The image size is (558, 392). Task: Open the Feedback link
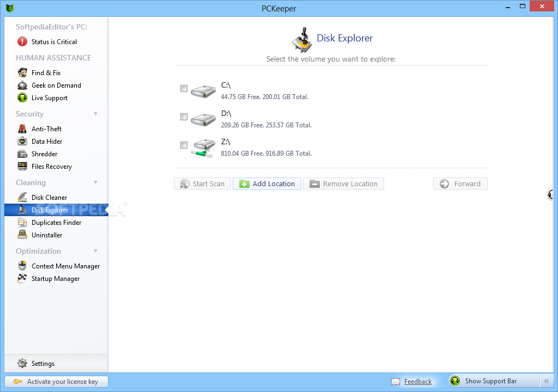418,382
